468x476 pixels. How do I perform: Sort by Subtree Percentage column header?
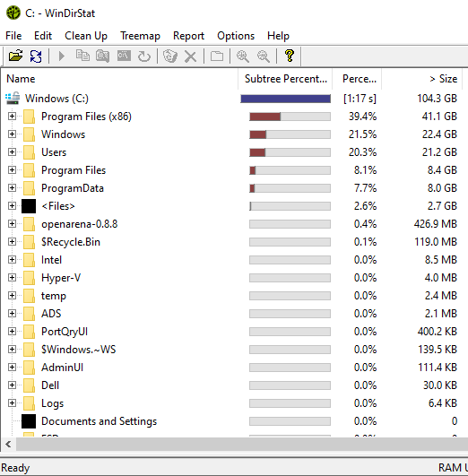[285, 79]
